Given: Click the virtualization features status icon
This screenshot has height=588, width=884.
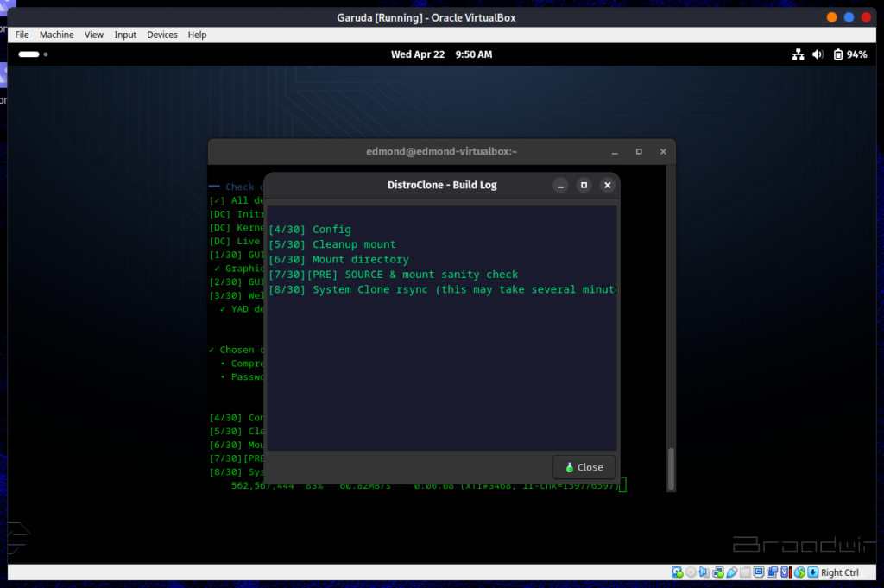Looking at the screenshot, I should 784,572.
